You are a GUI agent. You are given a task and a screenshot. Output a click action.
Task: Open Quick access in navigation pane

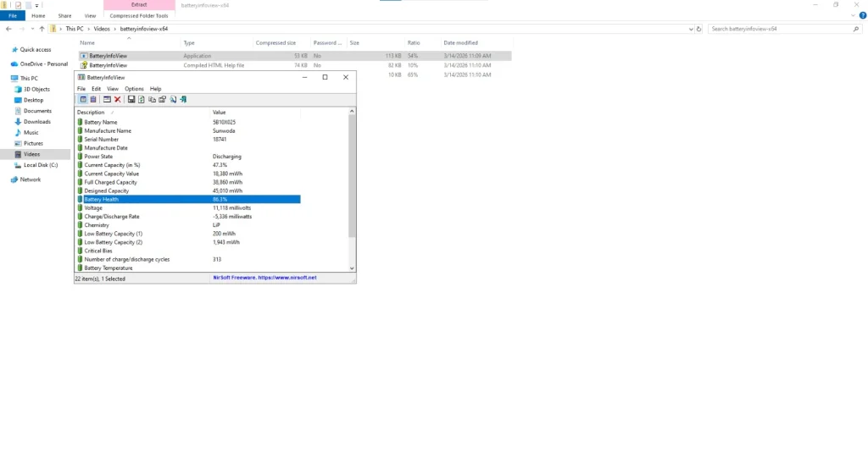coord(35,50)
